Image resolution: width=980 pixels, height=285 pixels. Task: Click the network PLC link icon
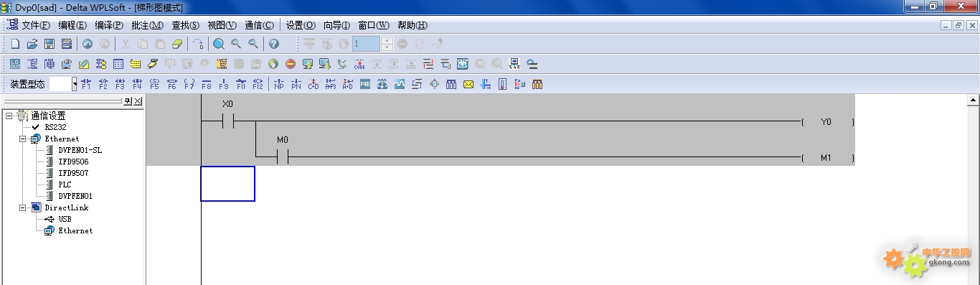pos(514,64)
